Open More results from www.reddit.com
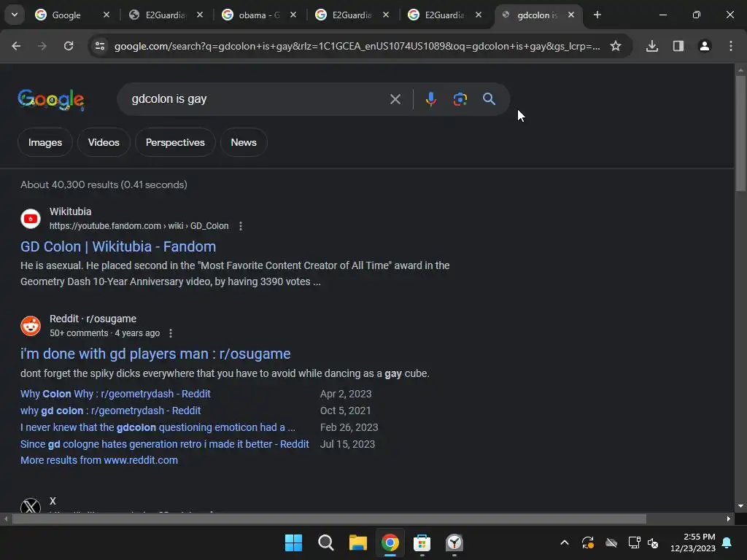This screenshot has width=747, height=560. point(99,461)
